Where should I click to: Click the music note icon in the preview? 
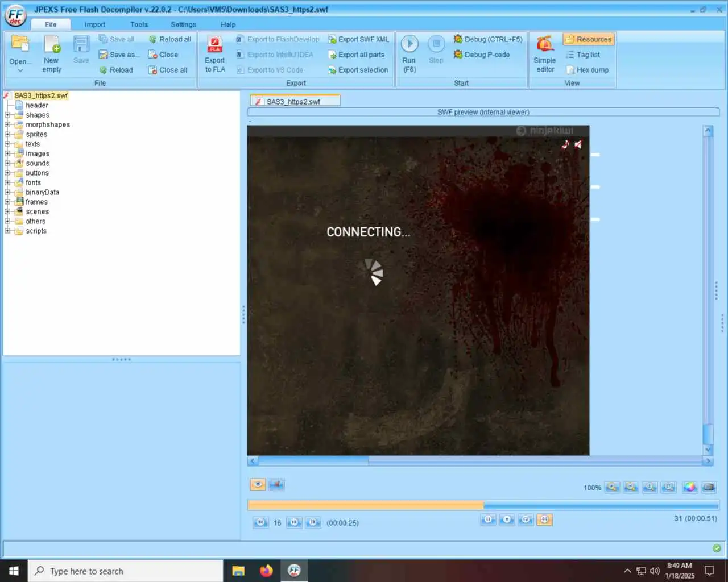[x=565, y=144]
